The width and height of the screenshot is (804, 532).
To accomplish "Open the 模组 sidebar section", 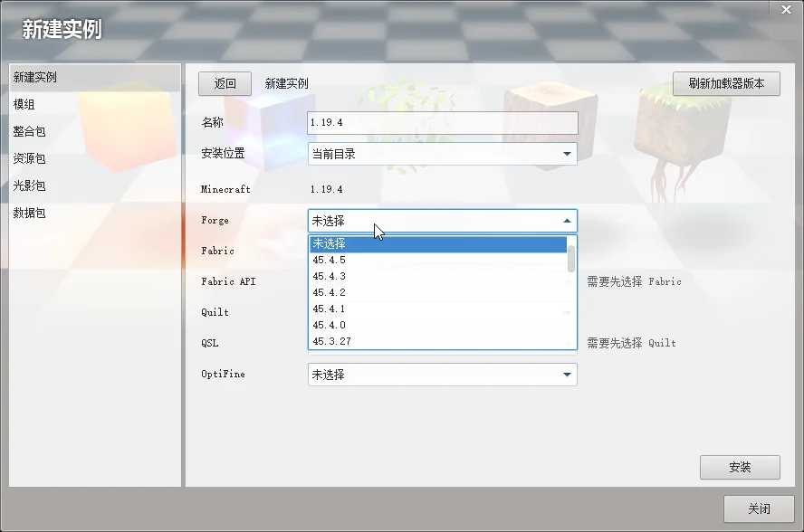I will 95,105.
